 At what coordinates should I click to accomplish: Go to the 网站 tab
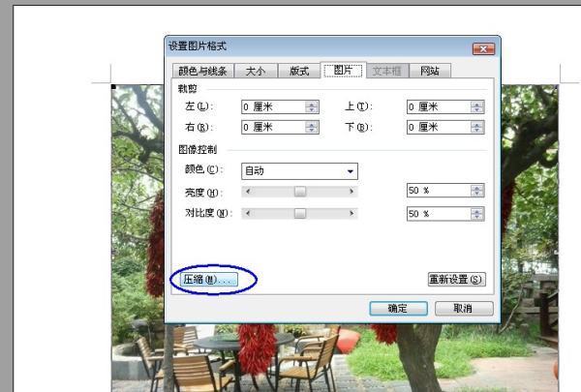429,71
